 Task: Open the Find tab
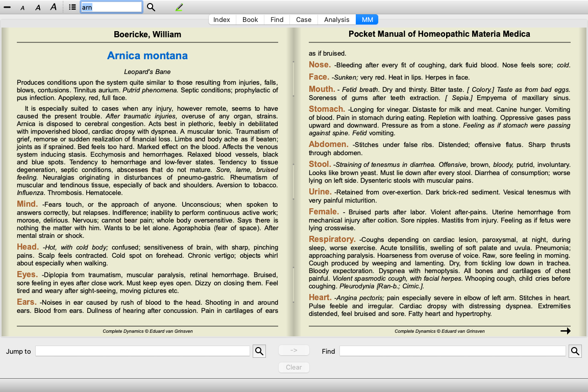tap(277, 19)
